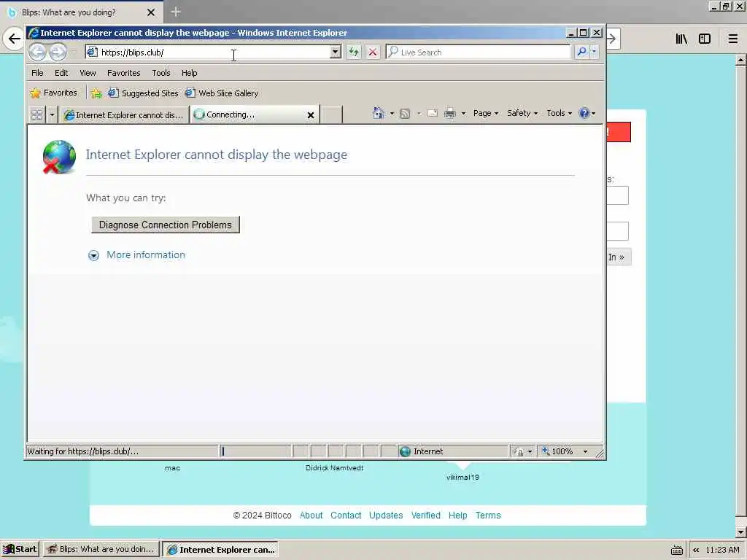Open the search provider dropdown arrow
The width and height of the screenshot is (747, 560).
[x=594, y=52]
